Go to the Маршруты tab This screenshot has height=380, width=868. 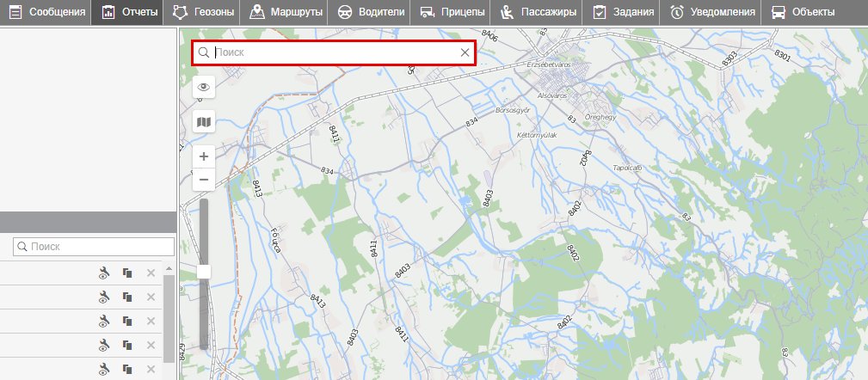click(286, 12)
